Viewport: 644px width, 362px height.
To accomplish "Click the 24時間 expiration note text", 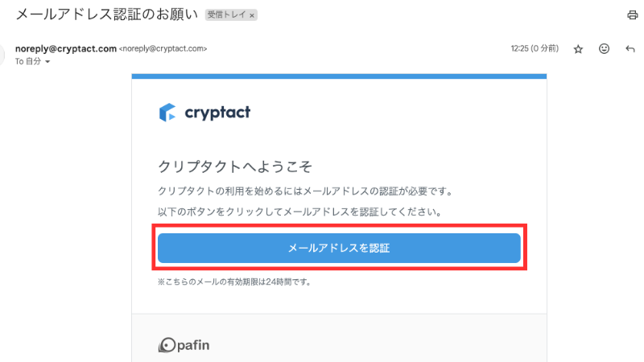I will point(234,282).
